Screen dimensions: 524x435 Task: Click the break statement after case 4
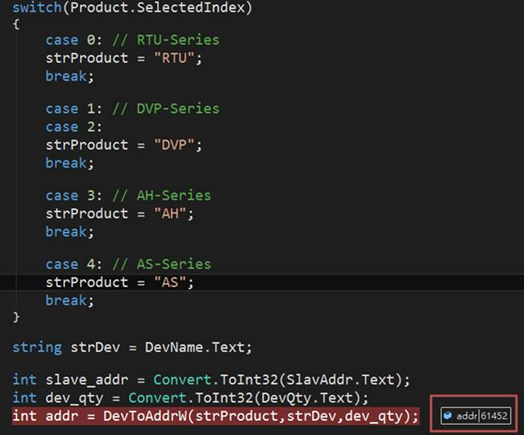(70, 300)
